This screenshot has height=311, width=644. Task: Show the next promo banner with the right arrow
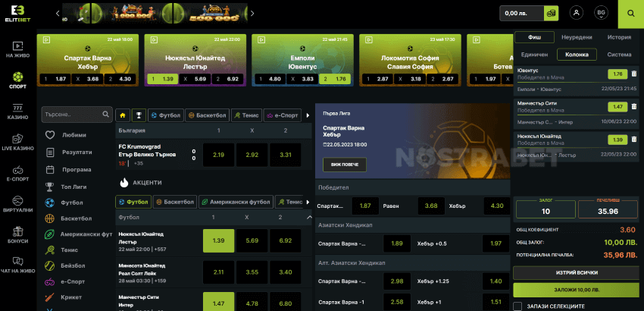point(252,13)
